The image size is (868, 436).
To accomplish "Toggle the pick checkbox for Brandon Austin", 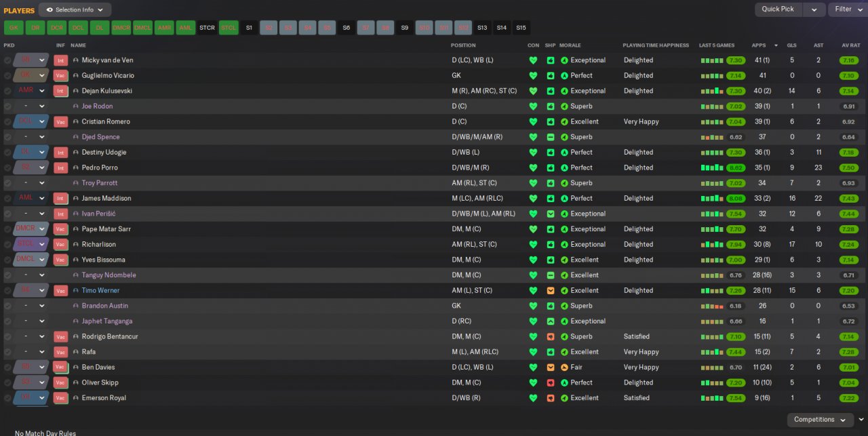I will (7, 306).
